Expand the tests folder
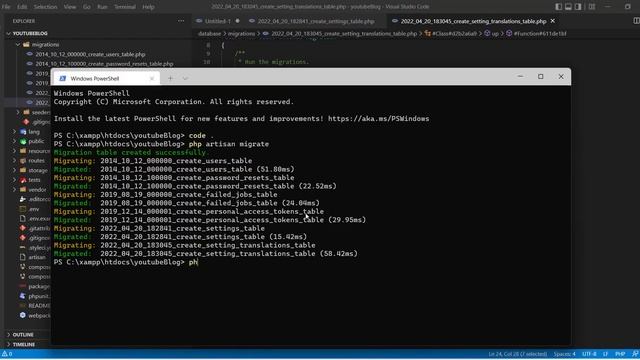Screen dimensions: 640x360 (14, 180)
